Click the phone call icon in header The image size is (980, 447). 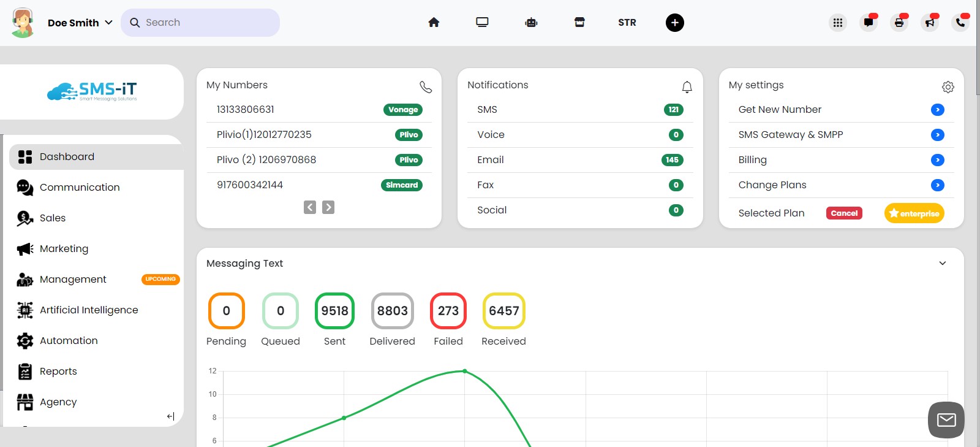pos(960,23)
